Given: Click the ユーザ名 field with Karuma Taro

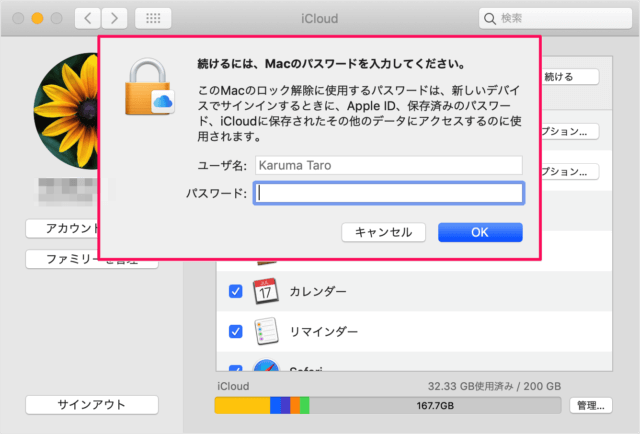Looking at the screenshot, I should [389, 165].
